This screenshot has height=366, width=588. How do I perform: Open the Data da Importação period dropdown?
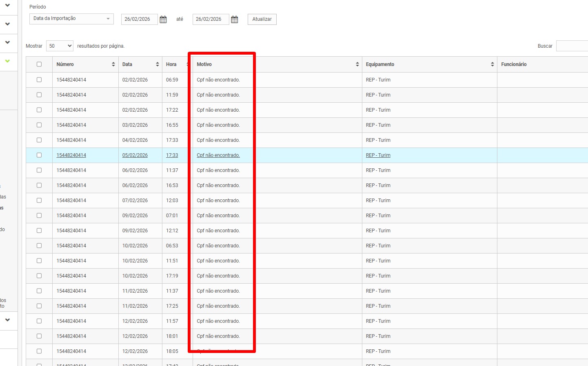71,19
